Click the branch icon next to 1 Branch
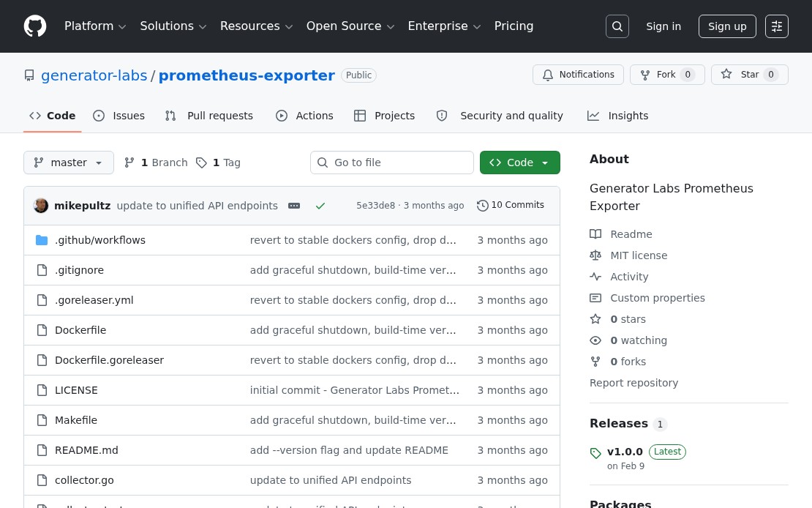812x508 pixels. 129,163
